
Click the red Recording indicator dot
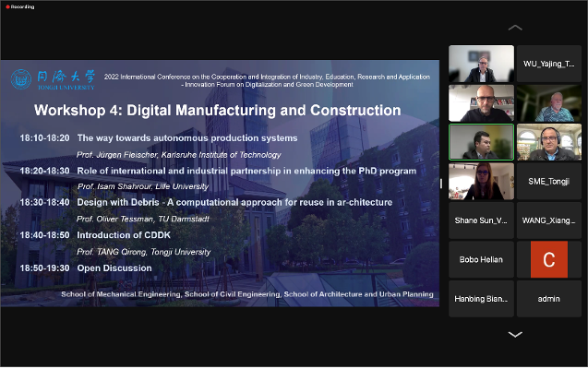point(6,6)
